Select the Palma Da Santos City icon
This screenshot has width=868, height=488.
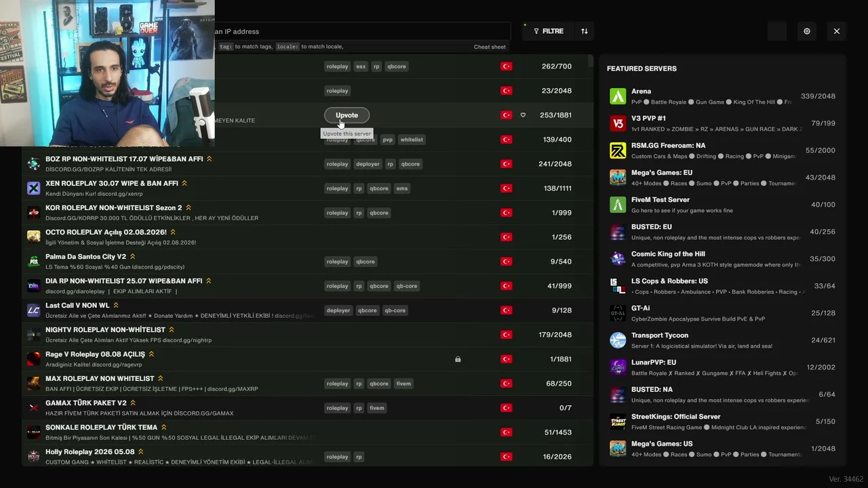click(x=33, y=262)
